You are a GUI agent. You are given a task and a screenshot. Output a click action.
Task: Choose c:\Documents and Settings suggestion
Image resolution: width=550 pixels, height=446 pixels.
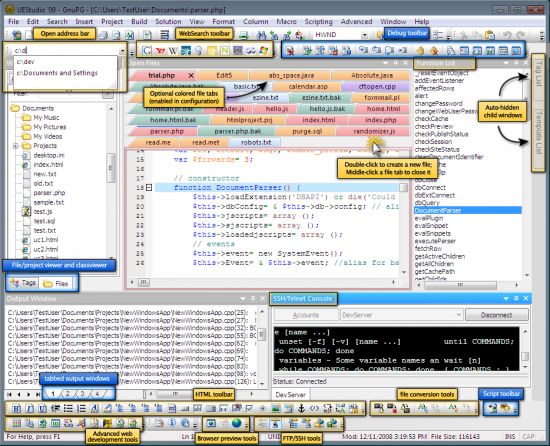[x=57, y=73]
